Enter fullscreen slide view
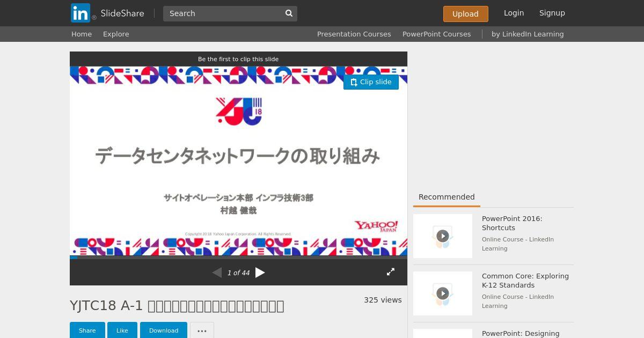Viewport: 644px width, 338px height. [x=391, y=272]
